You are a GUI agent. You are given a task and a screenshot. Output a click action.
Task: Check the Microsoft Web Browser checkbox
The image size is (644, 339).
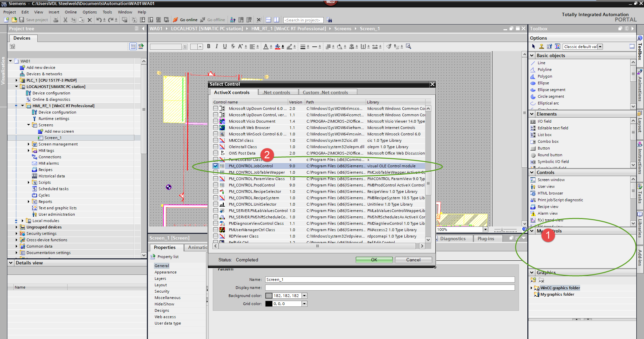point(216,128)
